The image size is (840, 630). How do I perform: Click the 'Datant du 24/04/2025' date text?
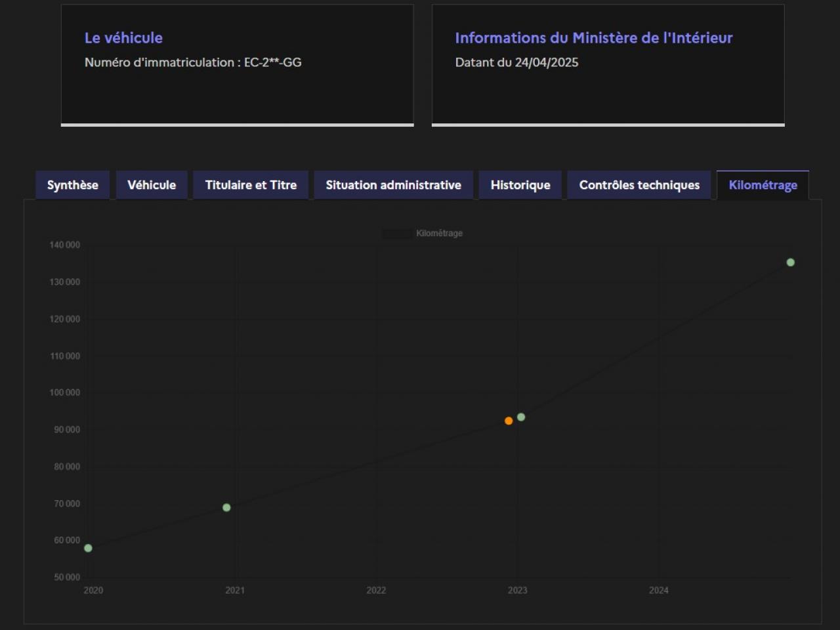516,62
